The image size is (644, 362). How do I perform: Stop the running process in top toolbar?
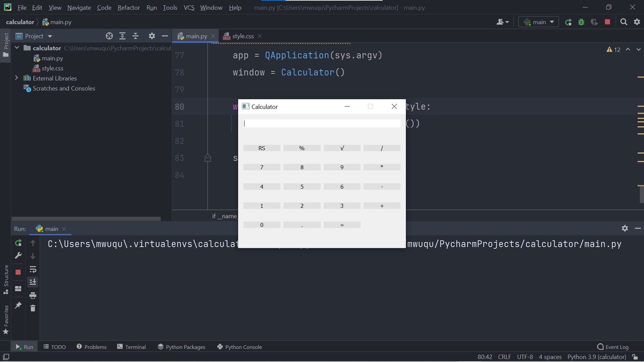coord(607,22)
